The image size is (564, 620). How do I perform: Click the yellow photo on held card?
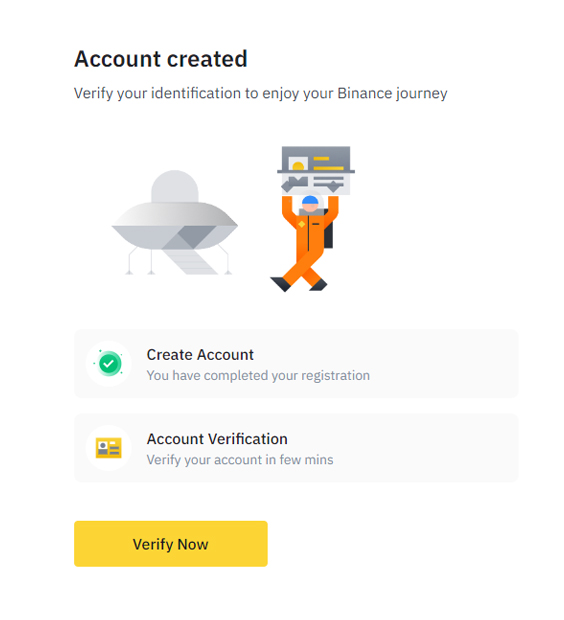point(298,164)
